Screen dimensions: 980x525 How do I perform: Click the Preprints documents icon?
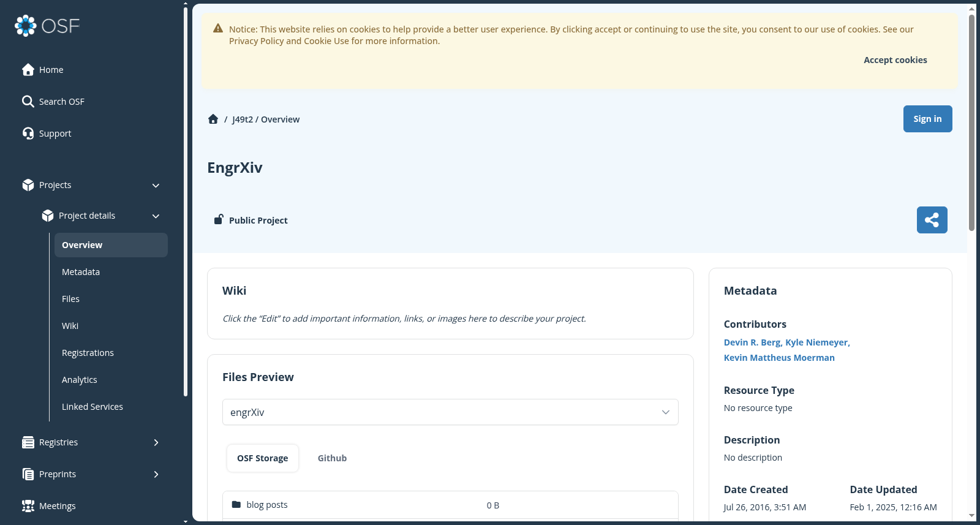click(x=28, y=474)
